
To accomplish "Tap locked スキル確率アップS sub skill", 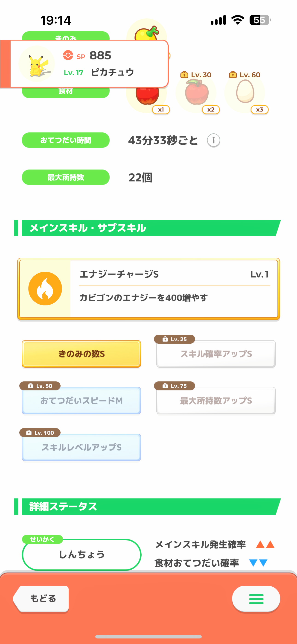I will [x=216, y=354].
